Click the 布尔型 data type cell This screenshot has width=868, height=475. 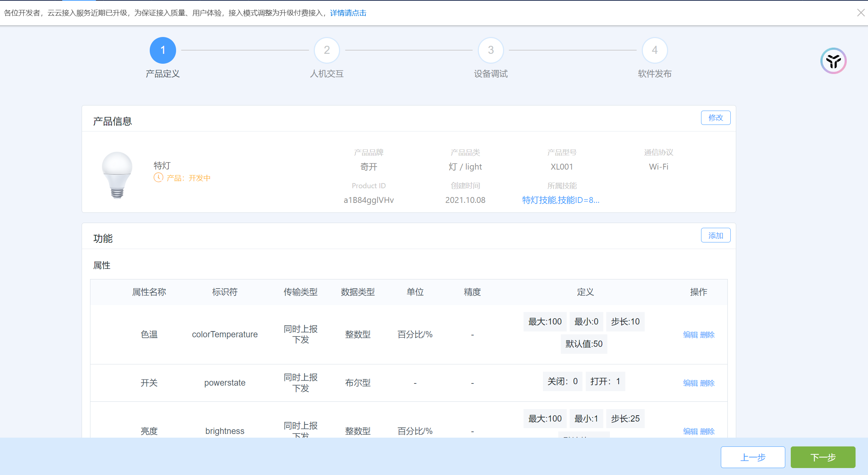click(358, 383)
